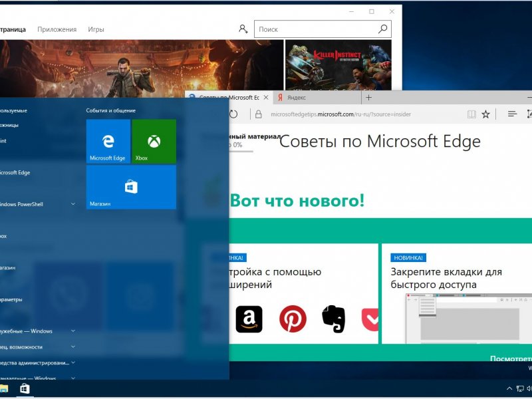532x399 pixels.
Task: Open the Killer Instinct banner in Store
Action: click(x=338, y=65)
